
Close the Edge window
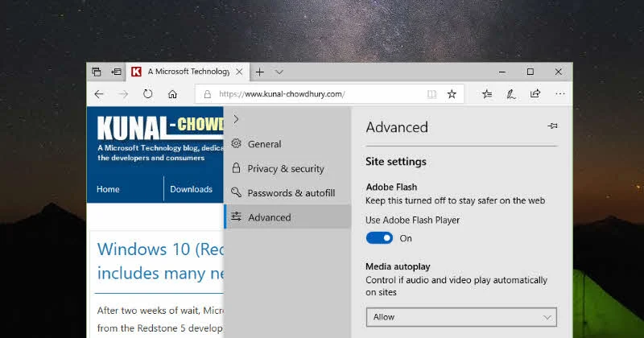pos(558,72)
